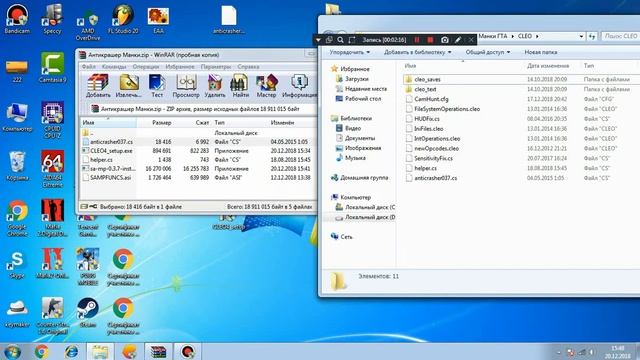The image size is (640, 360).
Task: Click the Explorer CLEO search field
Action: point(620,36)
